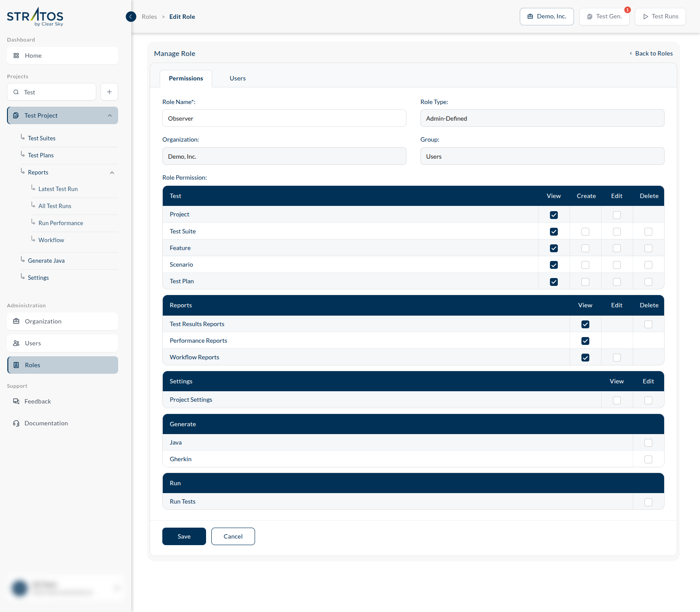Click the blurred user avatar

20,588
